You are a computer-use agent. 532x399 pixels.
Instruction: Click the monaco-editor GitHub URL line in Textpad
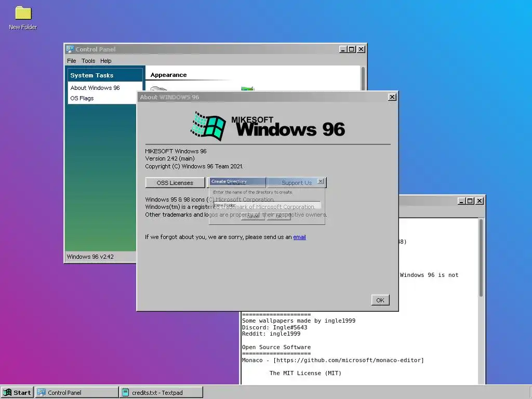point(333,361)
